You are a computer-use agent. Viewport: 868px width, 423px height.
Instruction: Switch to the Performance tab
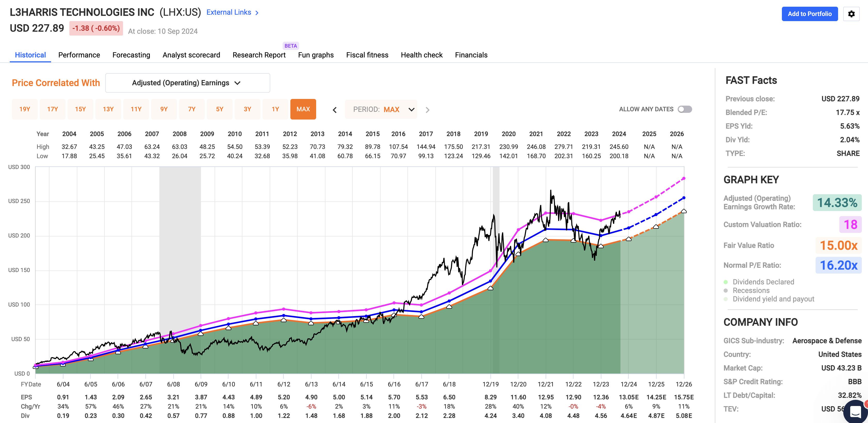click(x=79, y=55)
